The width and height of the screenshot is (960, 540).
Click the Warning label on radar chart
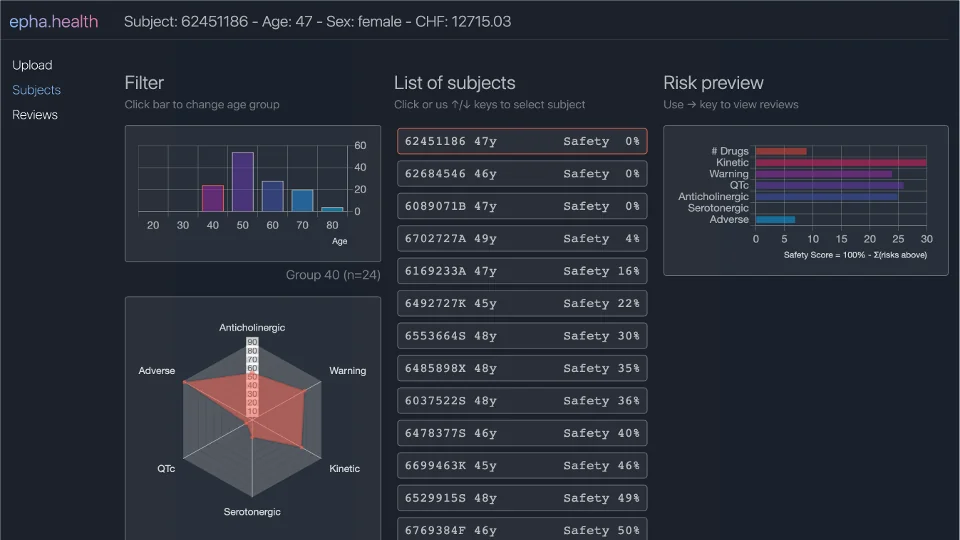coord(347,370)
